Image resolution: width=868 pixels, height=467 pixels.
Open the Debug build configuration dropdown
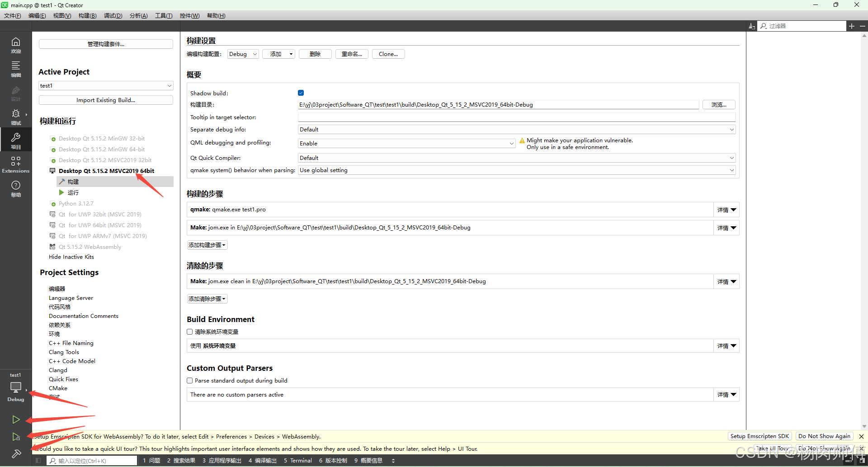pos(243,54)
